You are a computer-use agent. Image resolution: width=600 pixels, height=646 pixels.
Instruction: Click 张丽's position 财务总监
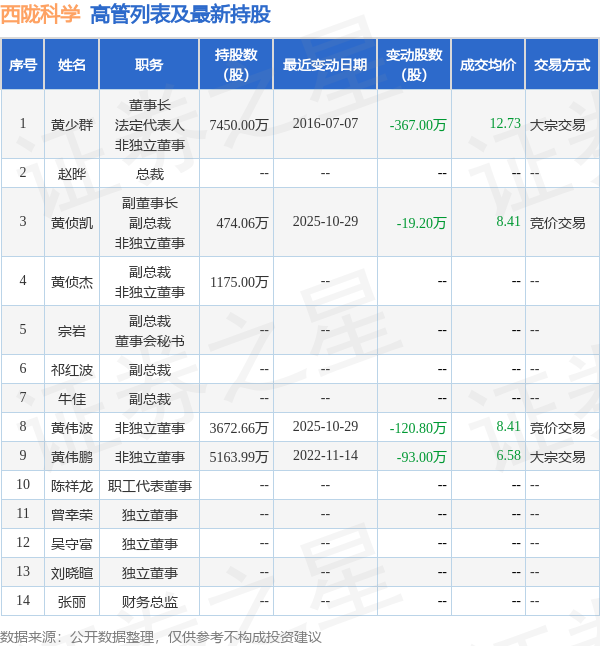149,602
